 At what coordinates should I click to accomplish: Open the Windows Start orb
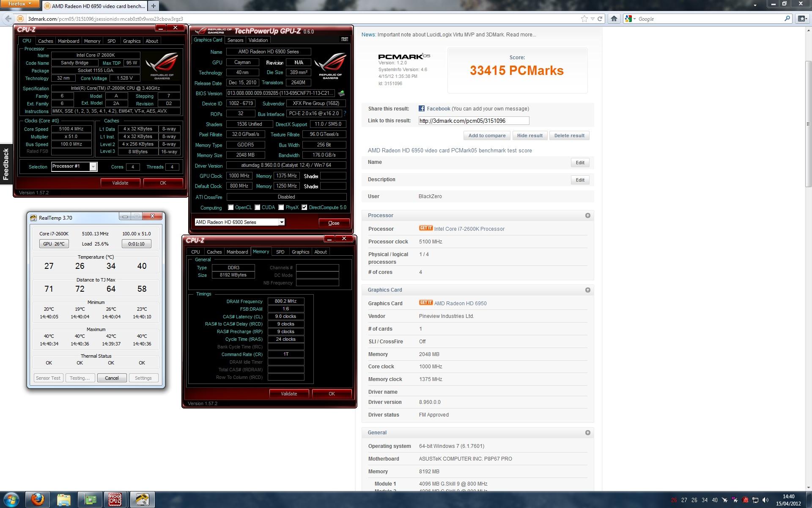(11, 500)
